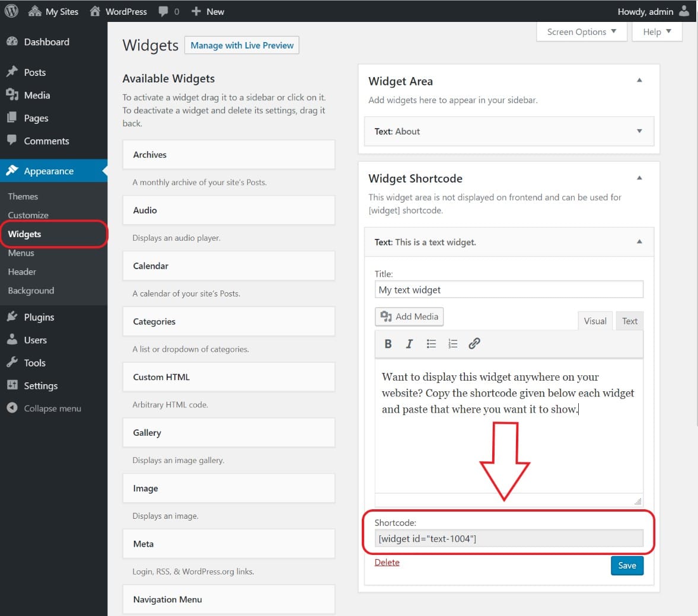The height and width of the screenshot is (616, 698).
Task: Click the Delete widget link
Action: (x=387, y=562)
